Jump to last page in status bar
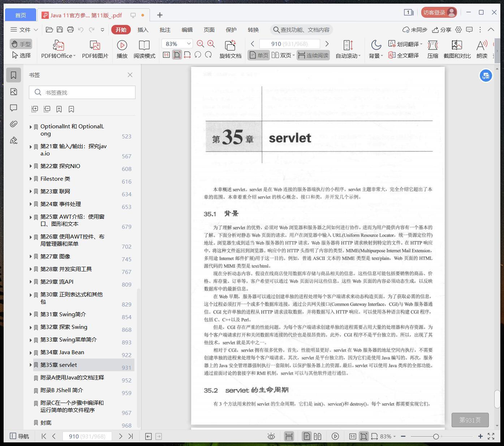 coord(131,436)
